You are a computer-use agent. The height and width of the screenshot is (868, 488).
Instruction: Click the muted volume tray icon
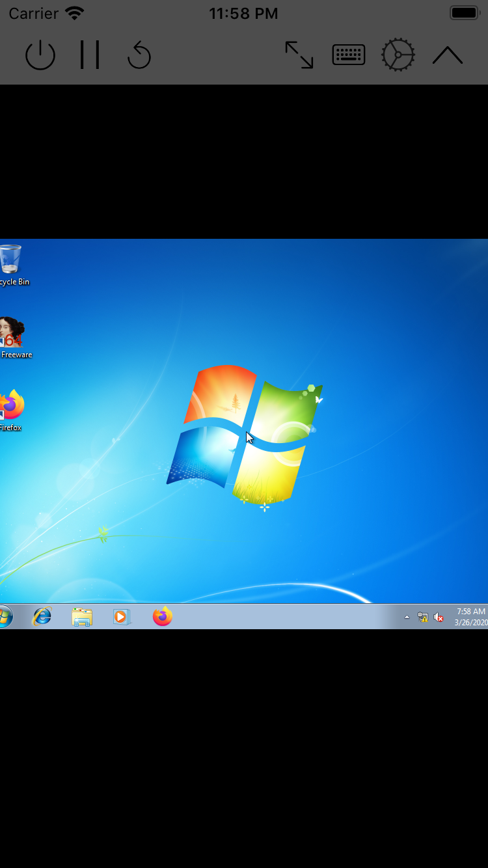click(x=439, y=617)
